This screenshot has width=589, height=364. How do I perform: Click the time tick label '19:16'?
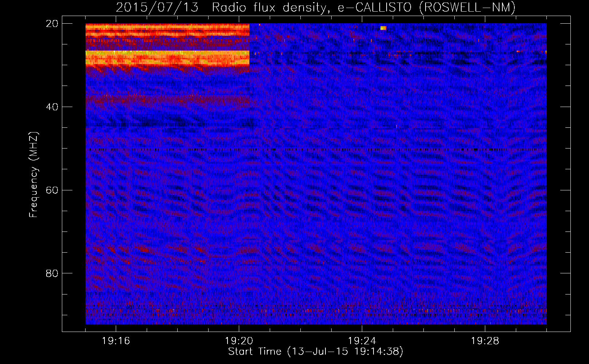point(116,341)
